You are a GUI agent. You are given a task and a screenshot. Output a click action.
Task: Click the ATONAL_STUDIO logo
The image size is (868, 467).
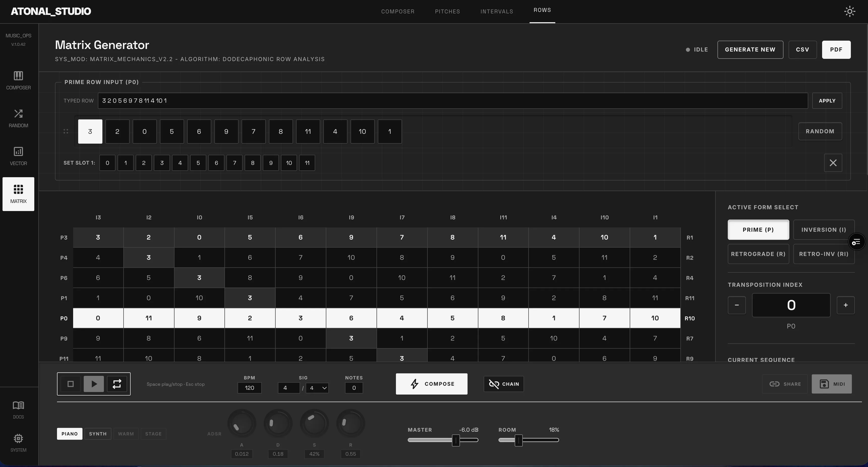(x=51, y=11)
